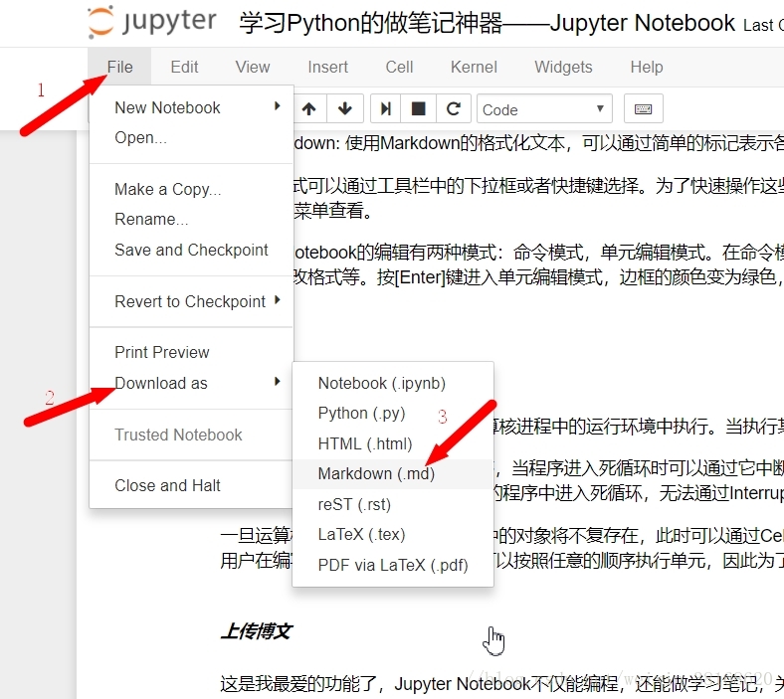Image resolution: width=784 pixels, height=699 pixels.
Task: Click the Trusted Notebook entry
Action: click(x=191, y=435)
